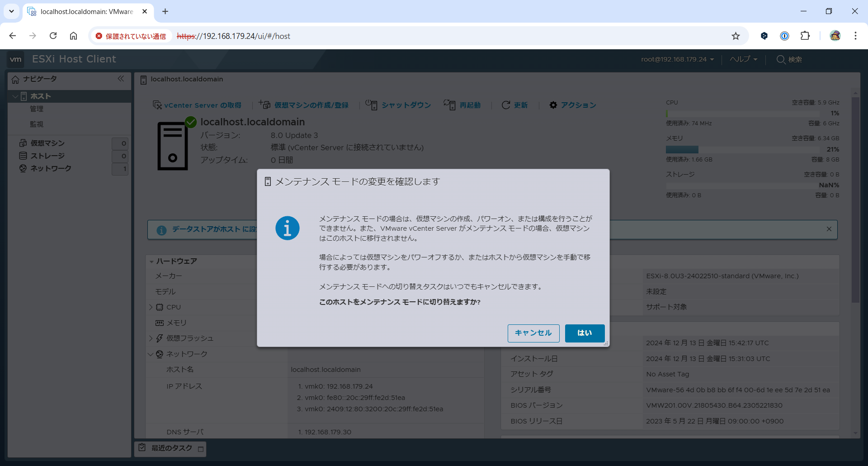Open the root@192.168.179.24 user dropdown
This screenshot has height=466, width=868.
pyautogui.click(x=677, y=59)
